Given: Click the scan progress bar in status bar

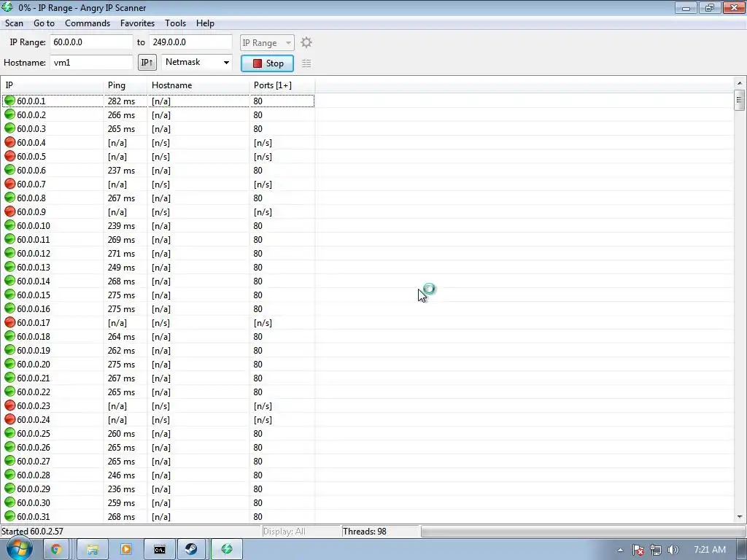Looking at the screenshot, I should pyautogui.click(x=583, y=531).
